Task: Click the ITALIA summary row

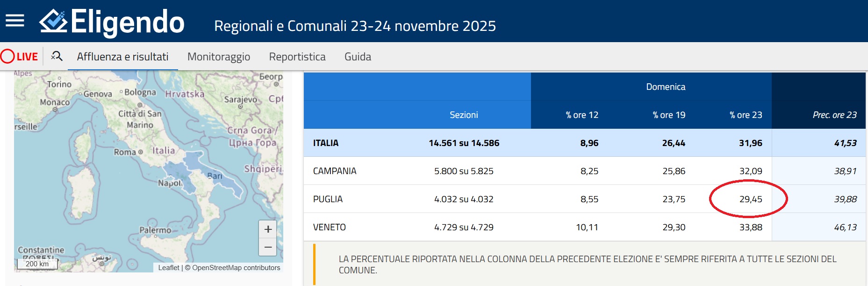Action: (x=585, y=143)
